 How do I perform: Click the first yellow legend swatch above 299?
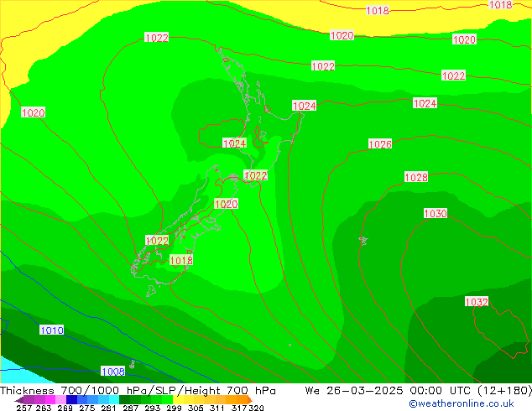178,400
